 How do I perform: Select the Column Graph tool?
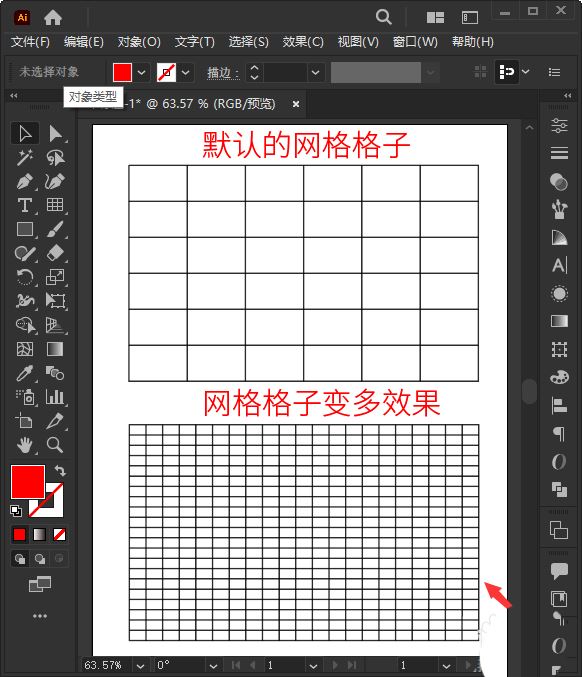[x=55, y=397]
